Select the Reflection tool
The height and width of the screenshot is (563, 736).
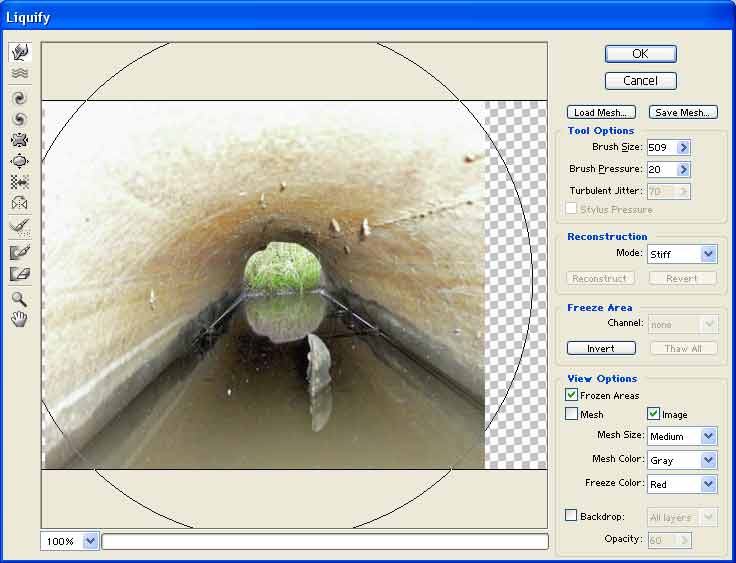point(19,203)
